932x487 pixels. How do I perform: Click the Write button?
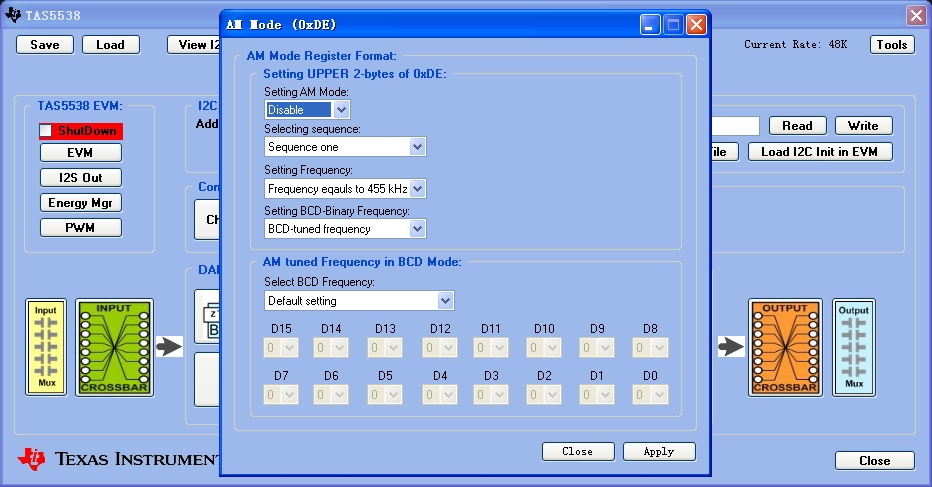[x=864, y=125]
